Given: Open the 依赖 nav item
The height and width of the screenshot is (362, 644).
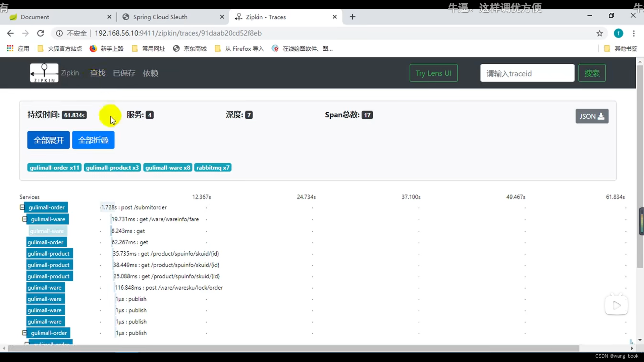Looking at the screenshot, I should (x=151, y=73).
